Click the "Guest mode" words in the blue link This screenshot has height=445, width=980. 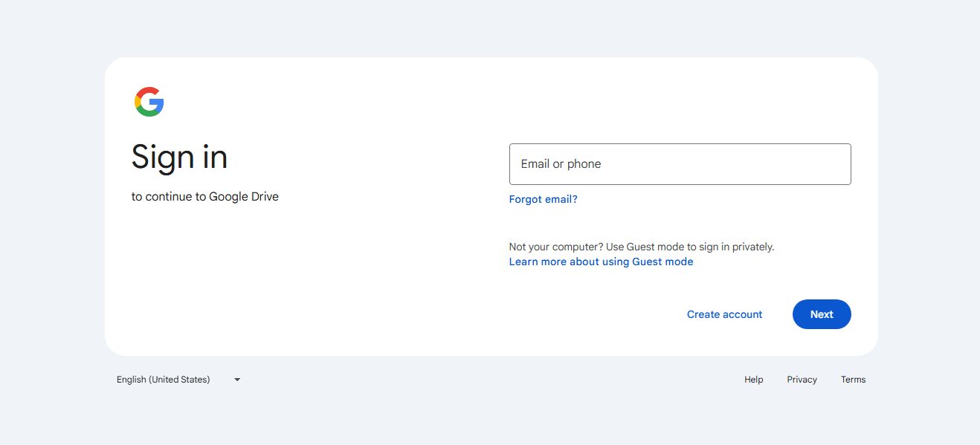tap(663, 262)
